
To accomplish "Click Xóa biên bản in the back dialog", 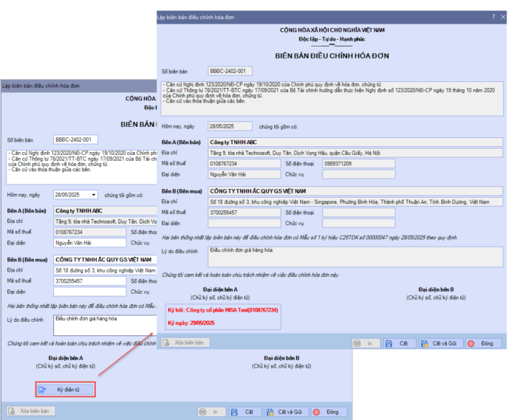I will point(31,411).
